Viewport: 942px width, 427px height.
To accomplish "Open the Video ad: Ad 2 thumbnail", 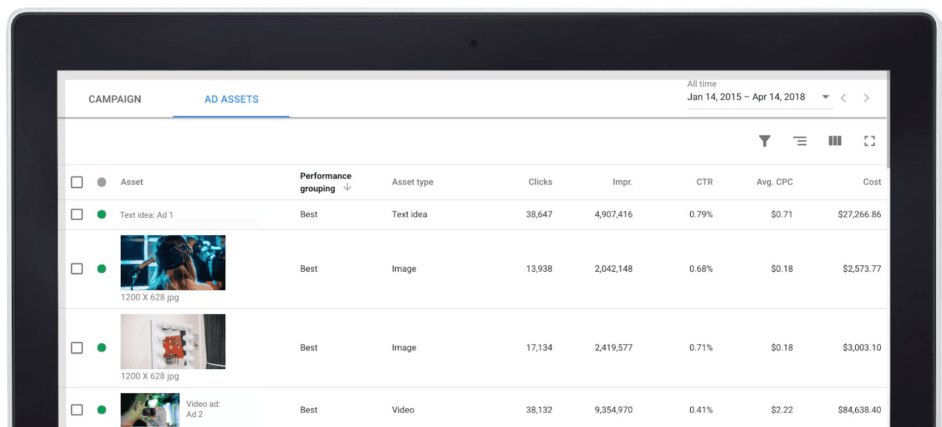I will pos(150,410).
